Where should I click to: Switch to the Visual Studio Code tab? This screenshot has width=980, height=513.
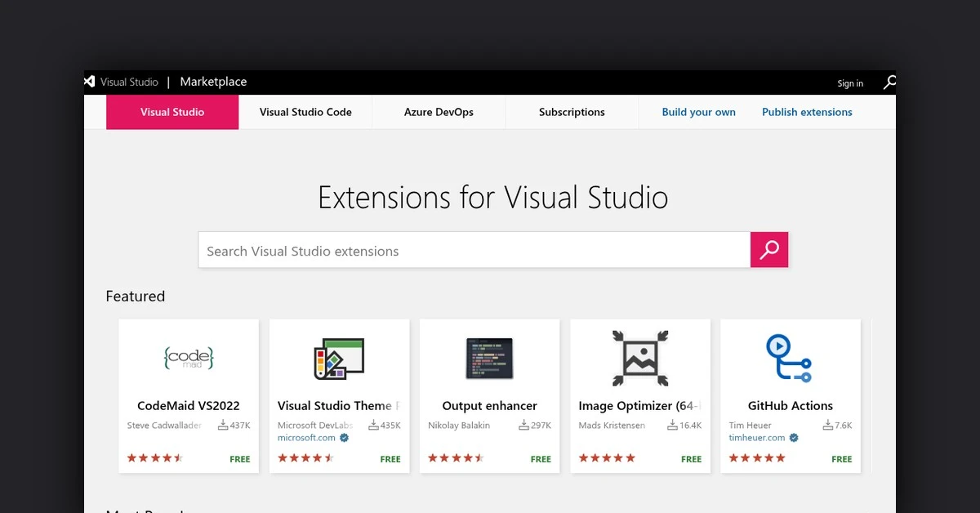(x=305, y=112)
